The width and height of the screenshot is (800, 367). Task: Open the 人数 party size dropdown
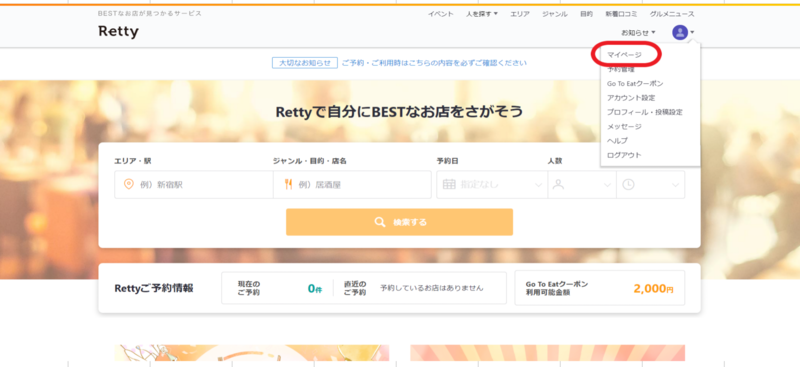click(x=582, y=184)
